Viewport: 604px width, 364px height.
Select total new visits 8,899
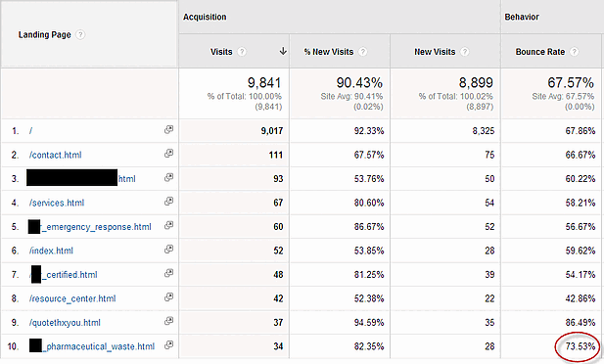coord(476,82)
